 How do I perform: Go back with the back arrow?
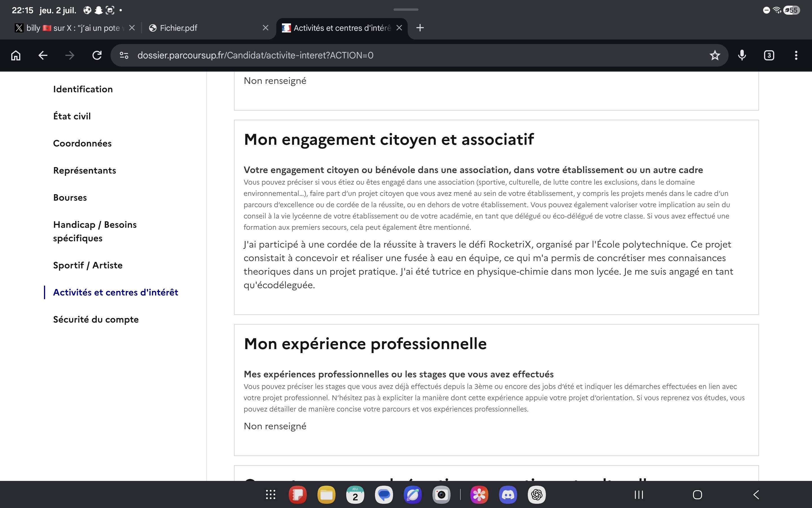click(x=43, y=55)
